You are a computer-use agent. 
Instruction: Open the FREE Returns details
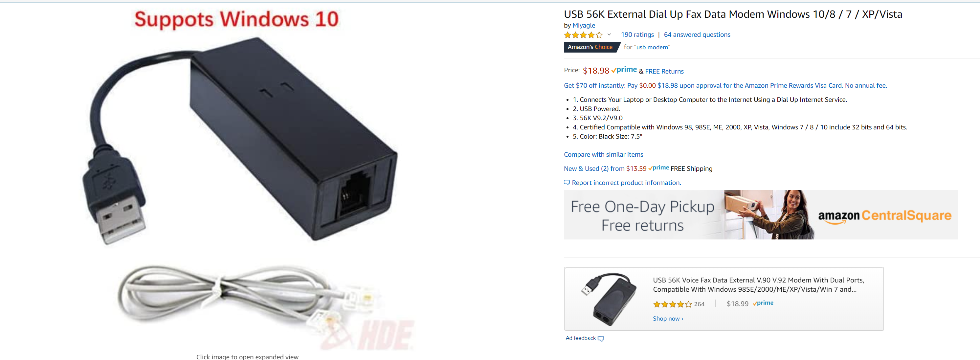pos(664,72)
